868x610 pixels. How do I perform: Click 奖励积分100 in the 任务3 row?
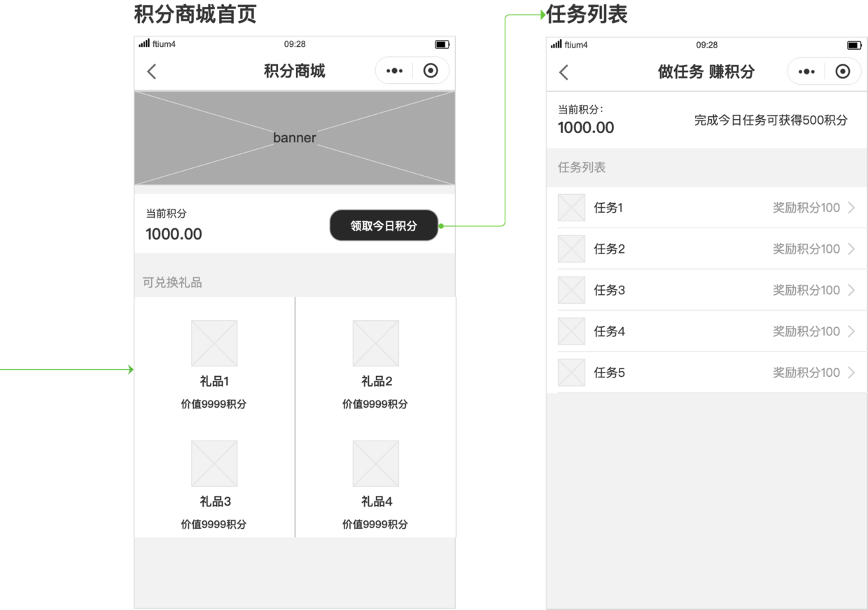(806, 290)
